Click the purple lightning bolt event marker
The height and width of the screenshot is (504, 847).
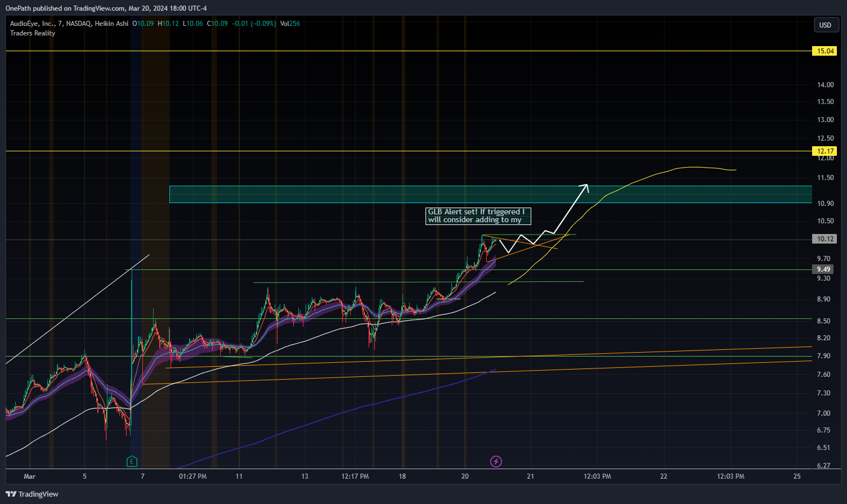[x=496, y=462]
